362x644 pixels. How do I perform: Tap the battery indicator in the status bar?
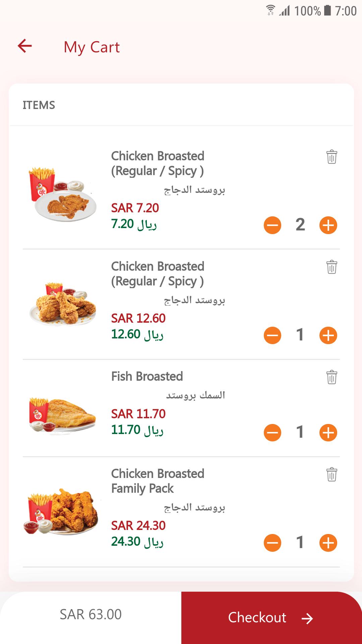point(327,11)
